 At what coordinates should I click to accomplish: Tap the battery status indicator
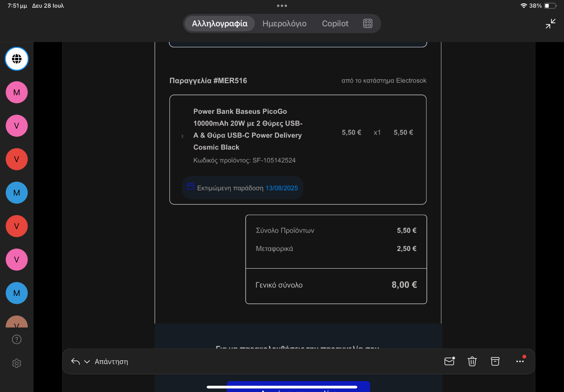coord(550,6)
